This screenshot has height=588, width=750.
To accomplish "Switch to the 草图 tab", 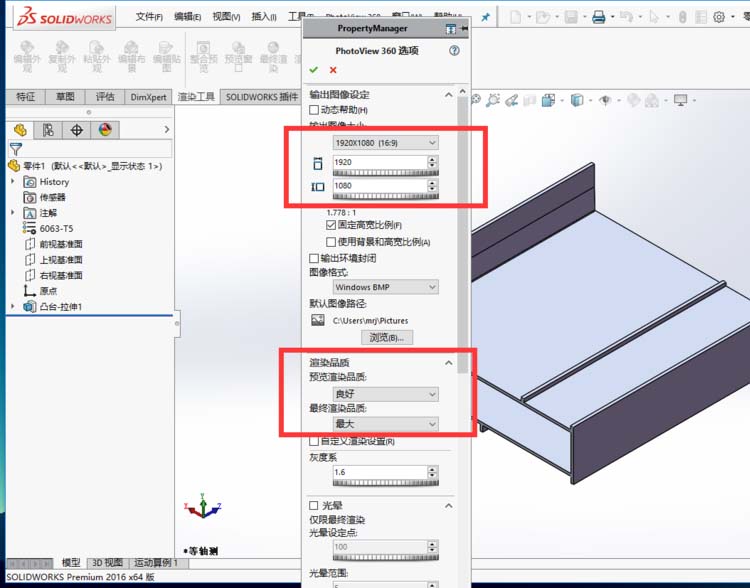I will [65, 97].
